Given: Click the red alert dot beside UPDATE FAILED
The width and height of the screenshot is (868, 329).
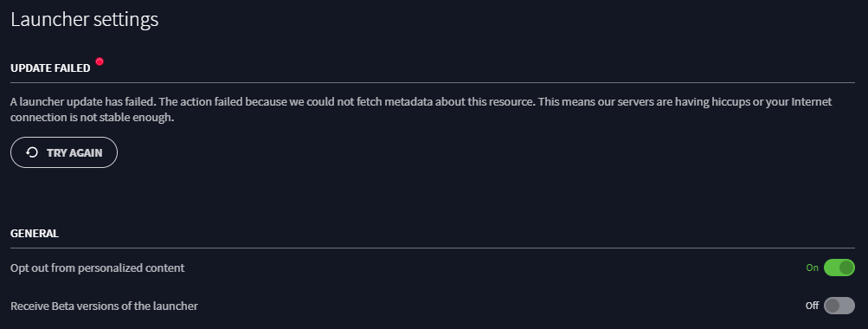Looking at the screenshot, I should pyautogui.click(x=100, y=61).
